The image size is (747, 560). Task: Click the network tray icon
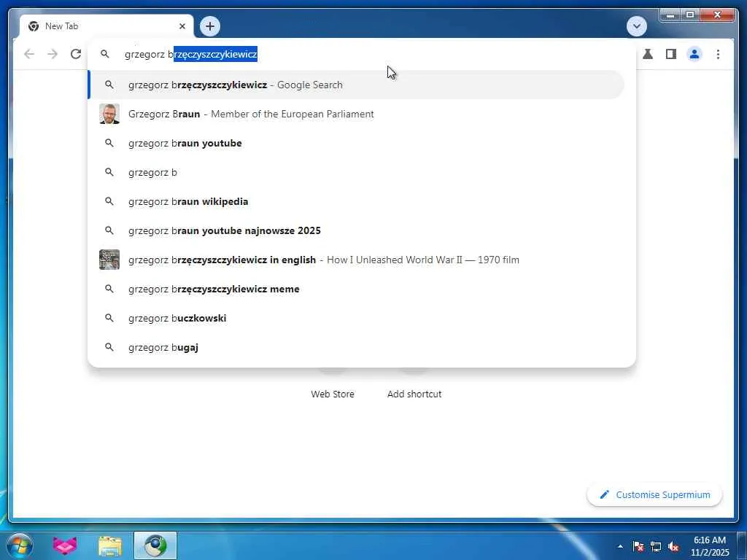[656, 546]
